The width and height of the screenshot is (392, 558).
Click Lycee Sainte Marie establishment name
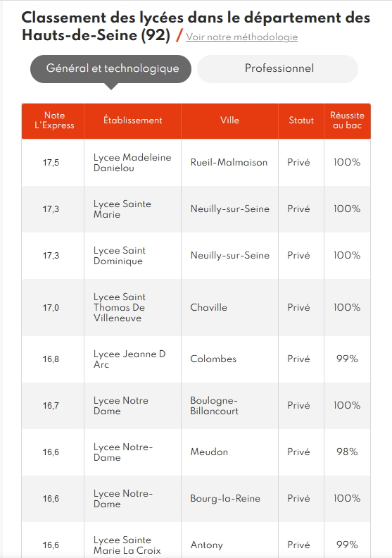coord(122,209)
